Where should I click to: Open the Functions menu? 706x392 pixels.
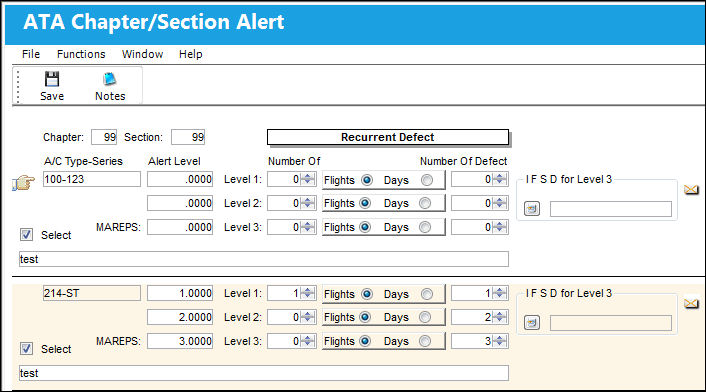pos(81,54)
